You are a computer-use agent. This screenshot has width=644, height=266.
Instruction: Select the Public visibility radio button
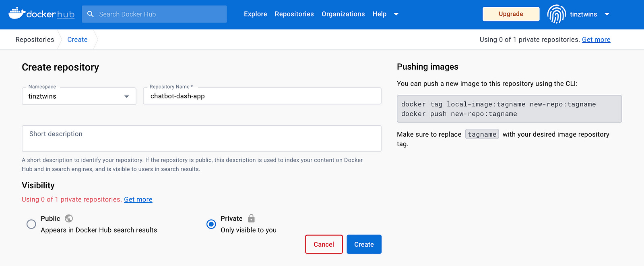pos(31,224)
